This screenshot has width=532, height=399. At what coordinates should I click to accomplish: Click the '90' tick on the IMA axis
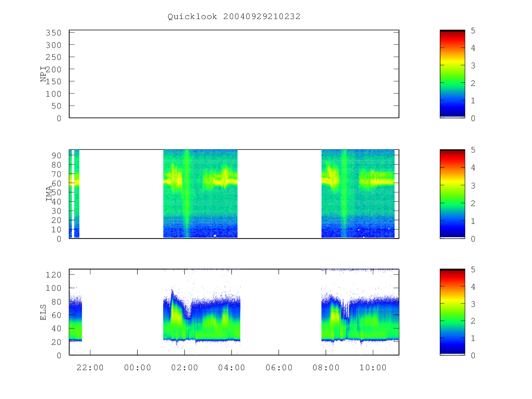[56, 155]
